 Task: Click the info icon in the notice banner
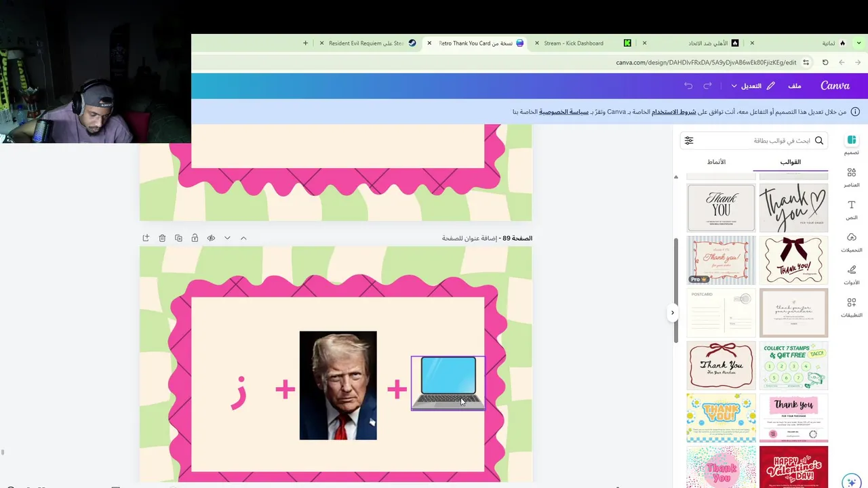(x=855, y=112)
